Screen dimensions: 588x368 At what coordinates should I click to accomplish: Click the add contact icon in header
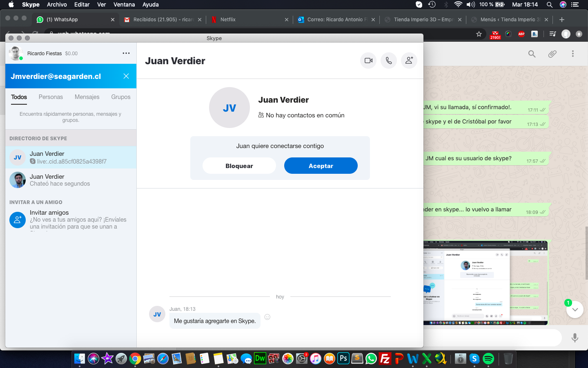click(409, 61)
